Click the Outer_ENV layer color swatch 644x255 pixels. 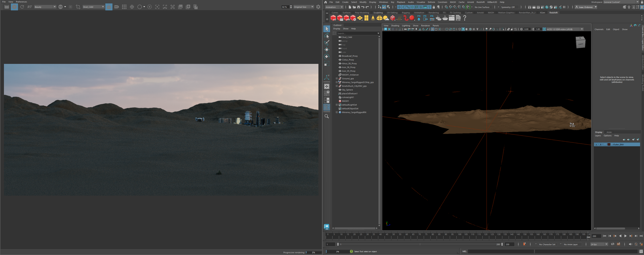coord(609,145)
